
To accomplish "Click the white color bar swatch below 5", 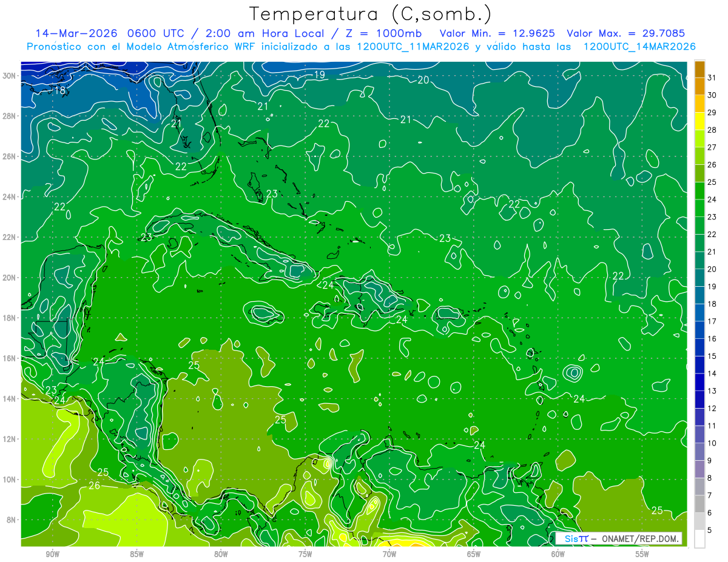I will tap(699, 539).
